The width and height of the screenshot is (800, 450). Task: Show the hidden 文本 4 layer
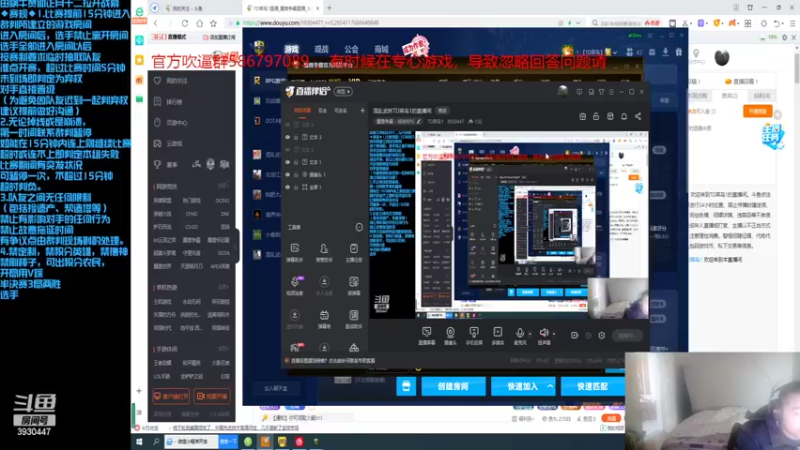pyautogui.click(x=288, y=124)
